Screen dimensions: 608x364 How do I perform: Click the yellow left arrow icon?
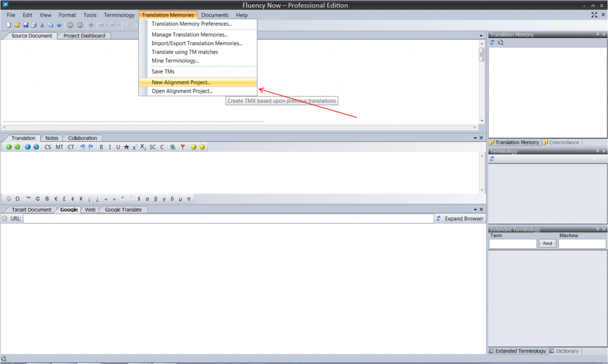click(x=194, y=147)
